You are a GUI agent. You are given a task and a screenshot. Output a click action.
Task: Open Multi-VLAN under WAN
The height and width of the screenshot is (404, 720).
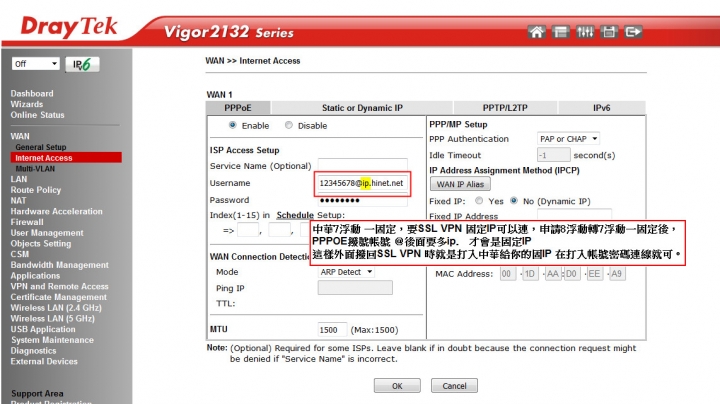pyautogui.click(x=35, y=168)
